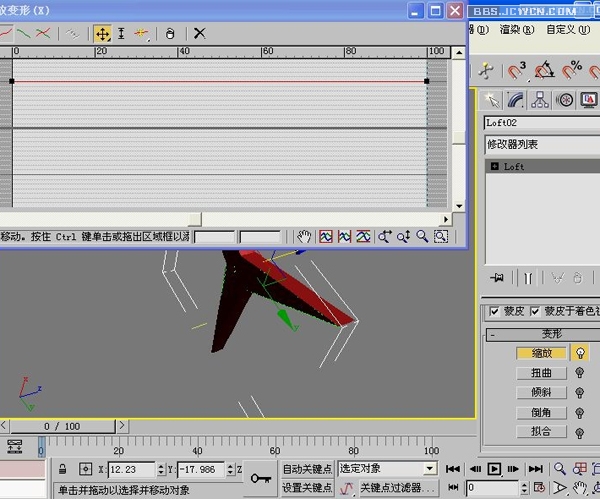The height and width of the screenshot is (499, 600).
Task: Toggle the Angle Snap magnet icon
Action: coord(545,70)
